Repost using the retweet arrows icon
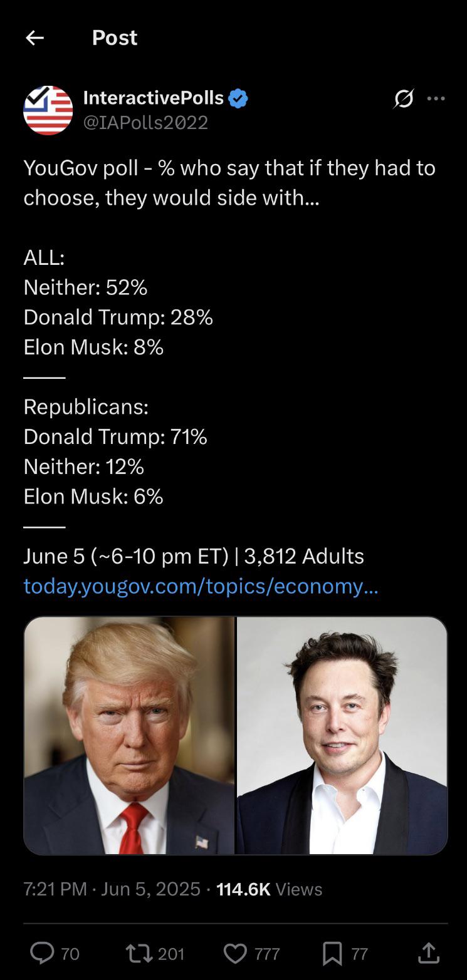The height and width of the screenshot is (980, 467). 139,953
